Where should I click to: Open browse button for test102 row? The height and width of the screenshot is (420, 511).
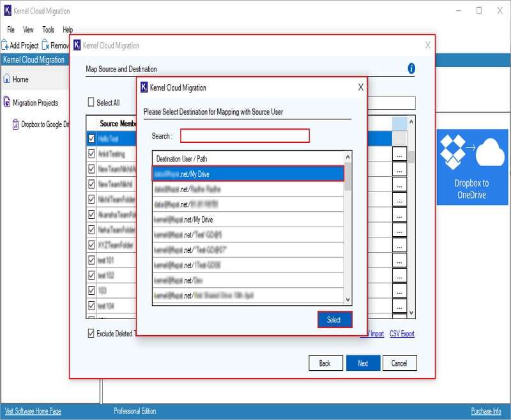point(399,276)
